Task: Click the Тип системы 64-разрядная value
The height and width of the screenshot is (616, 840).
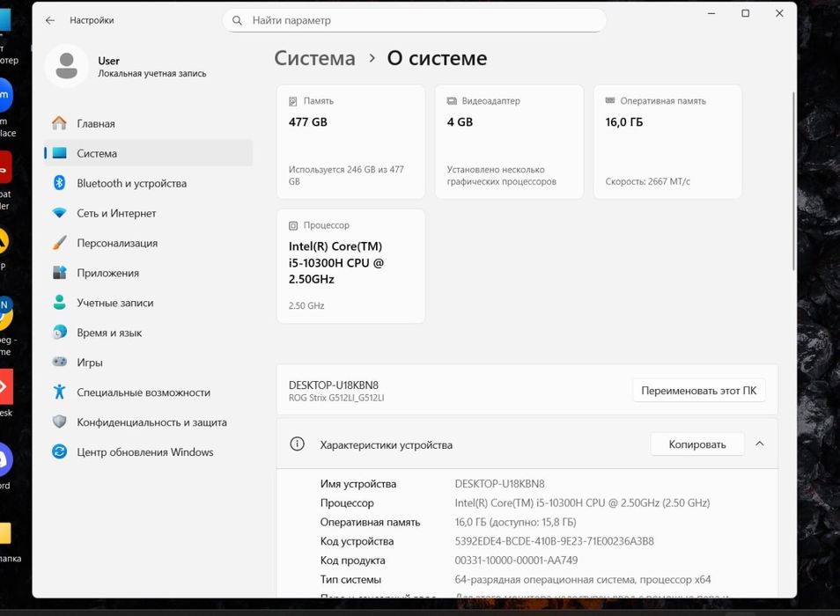Action: point(583,580)
